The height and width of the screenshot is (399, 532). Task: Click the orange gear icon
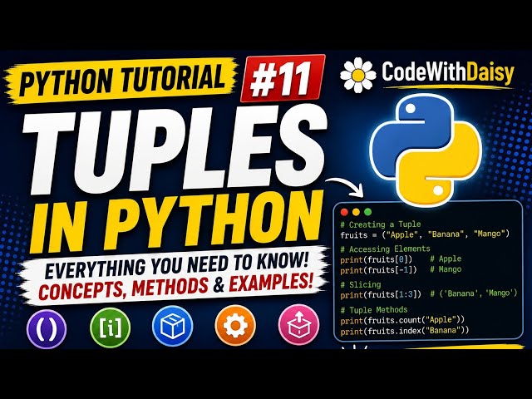pyautogui.click(x=235, y=325)
